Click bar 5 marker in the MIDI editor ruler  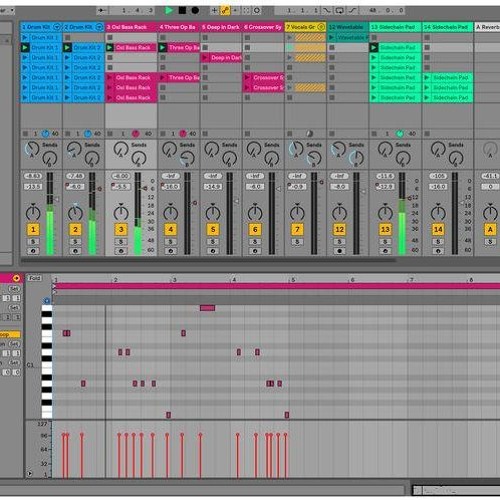(x=293, y=280)
